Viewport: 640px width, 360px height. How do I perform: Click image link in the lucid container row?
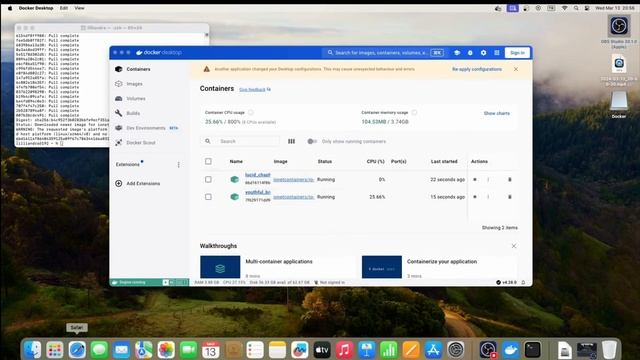[293, 180]
